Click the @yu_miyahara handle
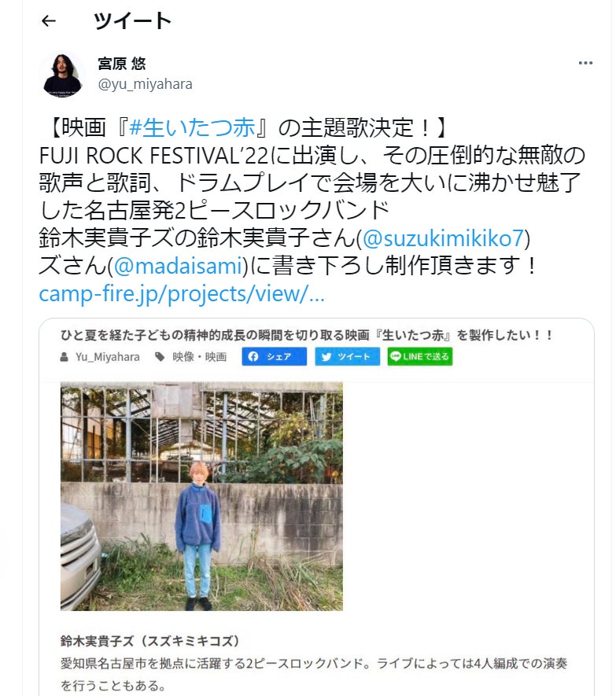This screenshot has width=616, height=696. pos(146,84)
